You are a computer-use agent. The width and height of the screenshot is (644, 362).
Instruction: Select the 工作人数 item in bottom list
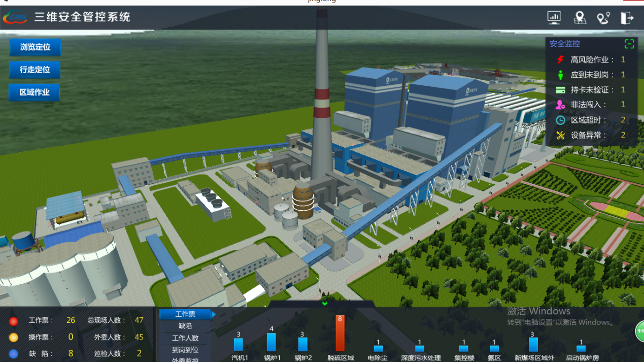point(185,338)
